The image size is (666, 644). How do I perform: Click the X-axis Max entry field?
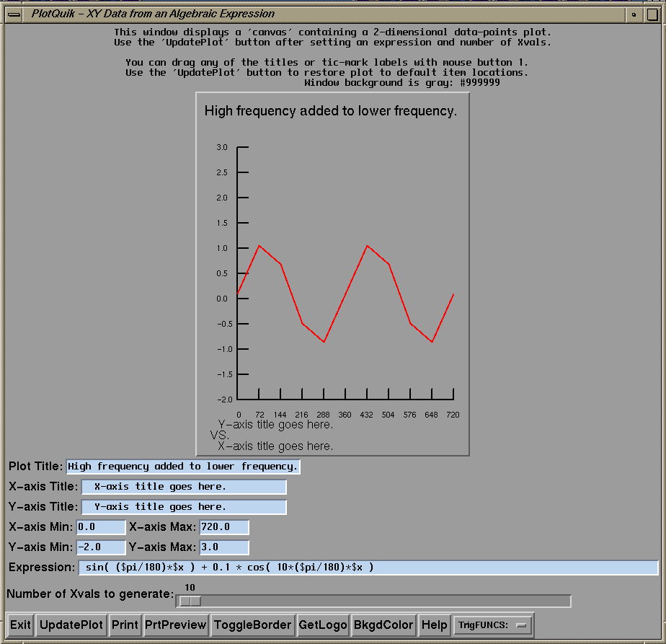click(x=224, y=527)
